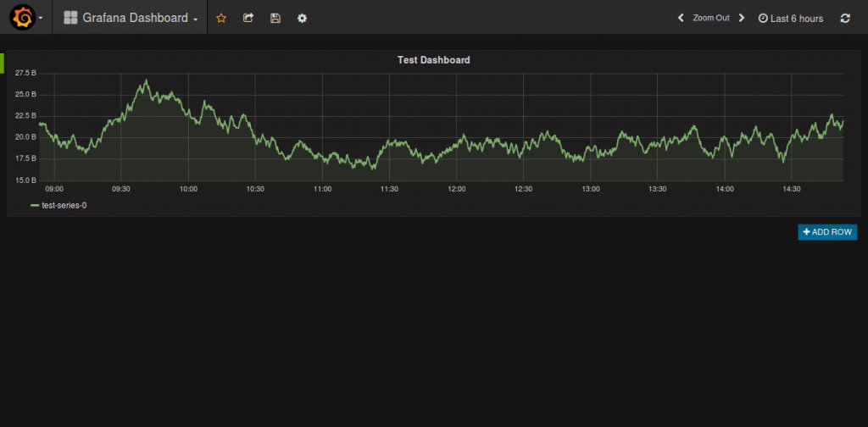
Task: Open the side menu caret beside Grafana logo
Action: click(41, 18)
